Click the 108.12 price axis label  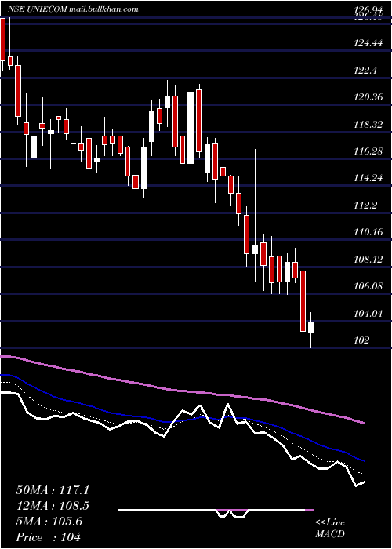368,259
